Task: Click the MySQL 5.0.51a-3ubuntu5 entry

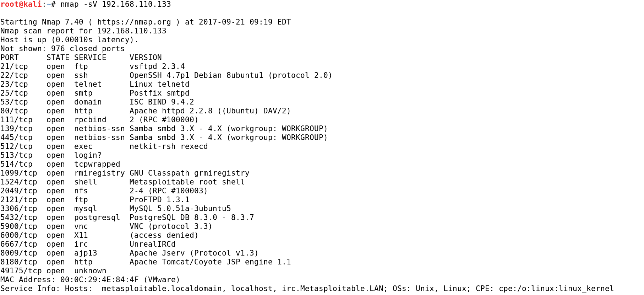Action: [x=180, y=209]
